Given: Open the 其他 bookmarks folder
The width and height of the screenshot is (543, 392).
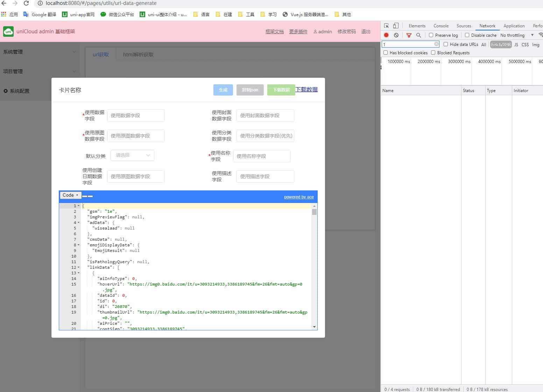Looking at the screenshot, I should tap(343, 14).
